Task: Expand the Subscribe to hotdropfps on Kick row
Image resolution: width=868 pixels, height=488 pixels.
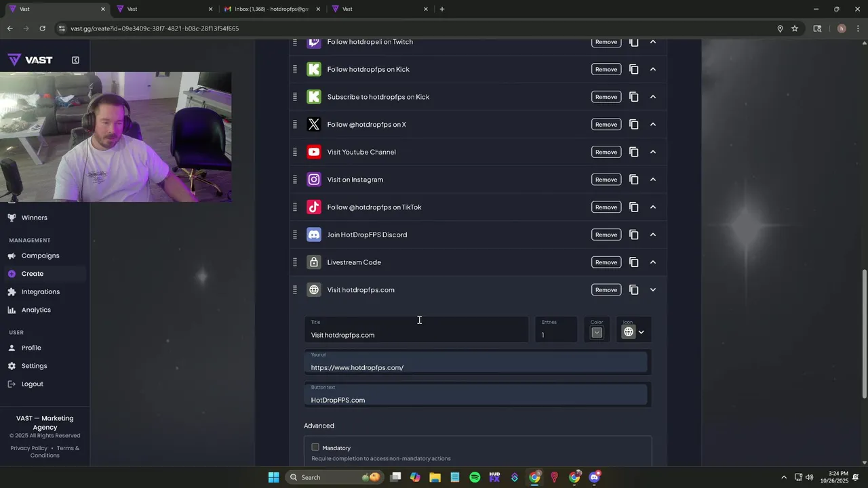Action: (652, 97)
